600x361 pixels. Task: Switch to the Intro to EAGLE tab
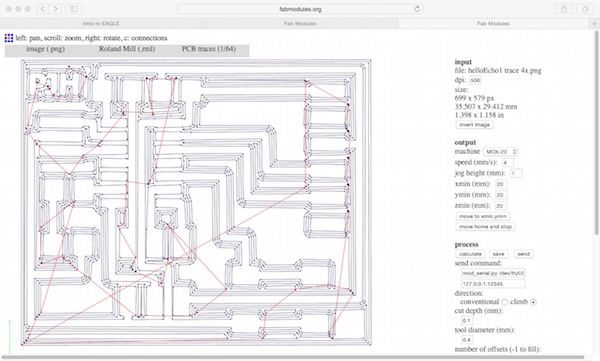point(101,23)
